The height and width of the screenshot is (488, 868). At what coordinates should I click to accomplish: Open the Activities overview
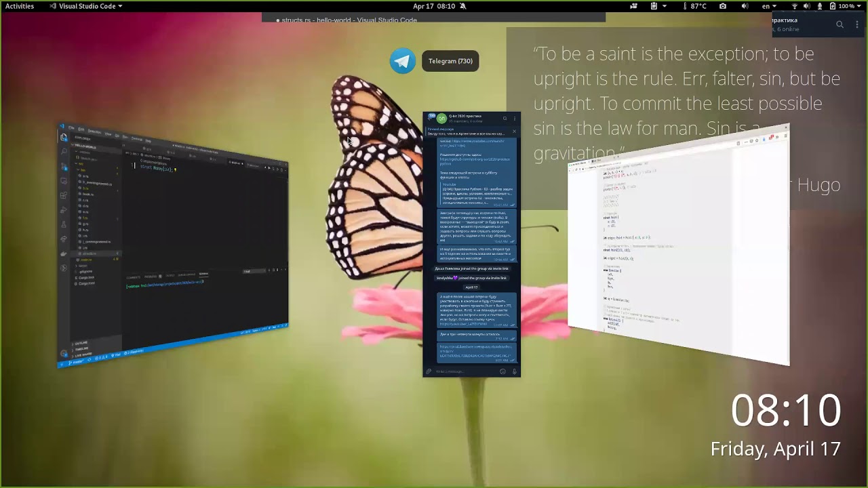pyautogui.click(x=20, y=6)
